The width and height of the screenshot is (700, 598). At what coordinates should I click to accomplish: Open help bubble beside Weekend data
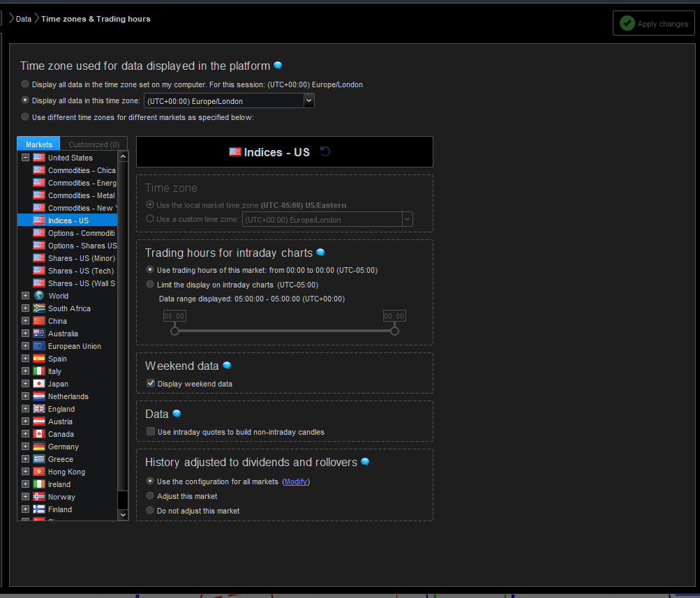[227, 366]
